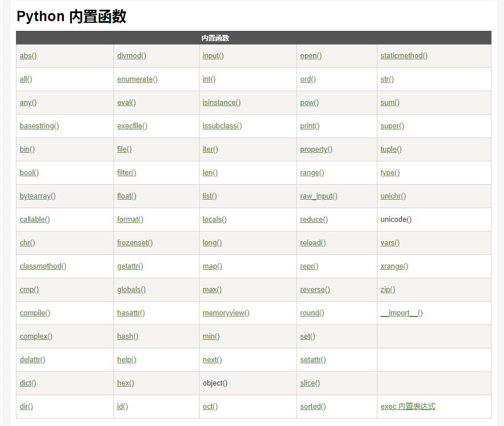Image resolution: width=504 pixels, height=426 pixels.
Task: Open the __import__() link
Action: pyautogui.click(x=401, y=313)
